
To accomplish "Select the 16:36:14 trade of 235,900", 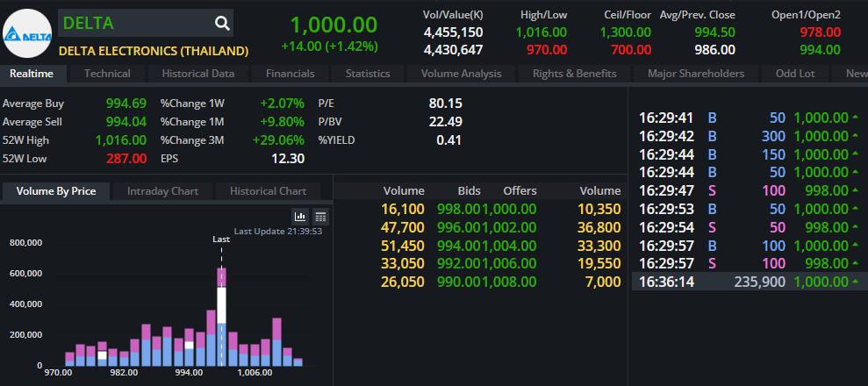I will pyautogui.click(x=749, y=282).
